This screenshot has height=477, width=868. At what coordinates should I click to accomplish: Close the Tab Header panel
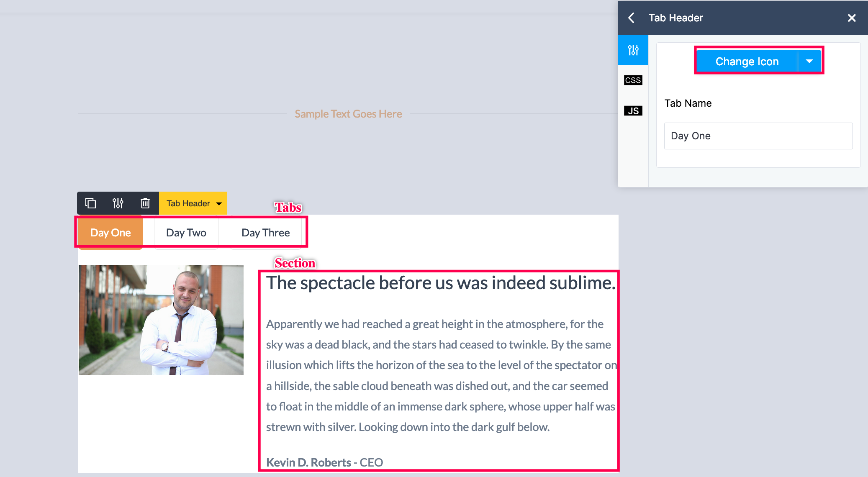pos(851,18)
